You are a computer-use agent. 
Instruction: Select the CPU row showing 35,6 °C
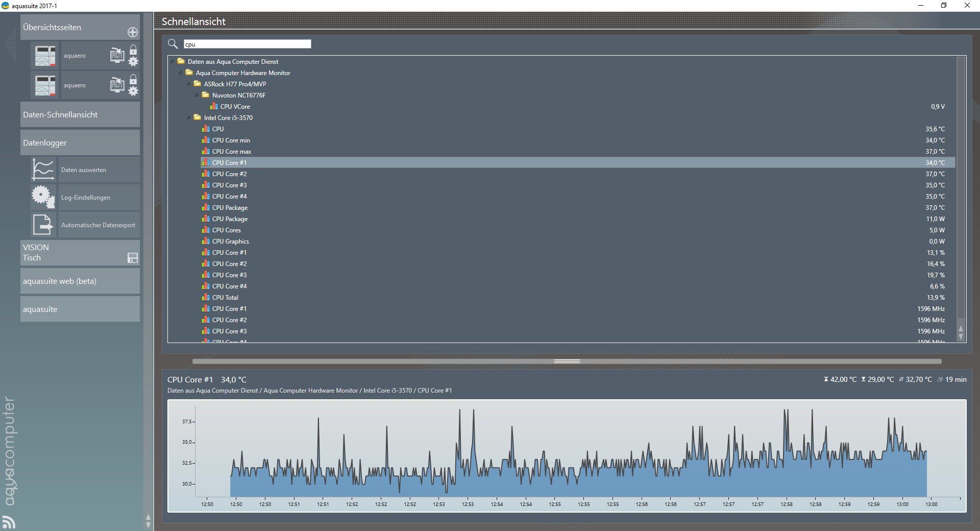(x=577, y=129)
